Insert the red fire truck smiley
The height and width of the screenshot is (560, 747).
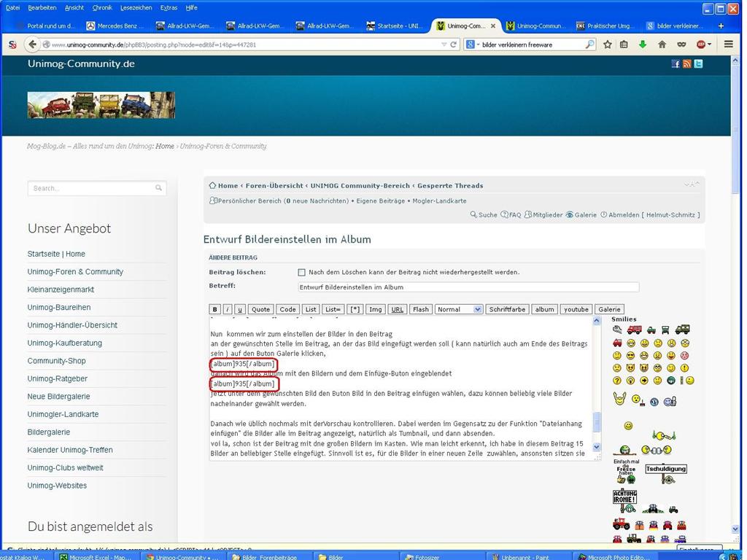(634, 330)
